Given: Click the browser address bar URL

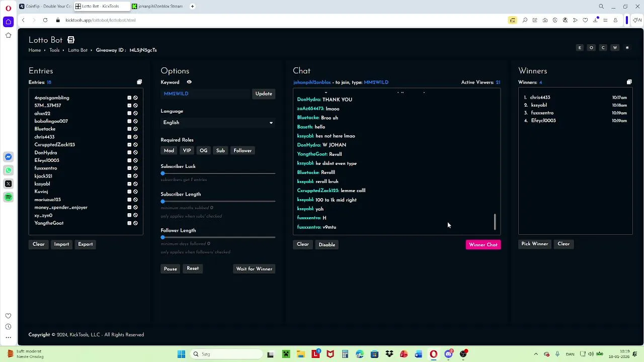Looking at the screenshot, I should (100, 20).
